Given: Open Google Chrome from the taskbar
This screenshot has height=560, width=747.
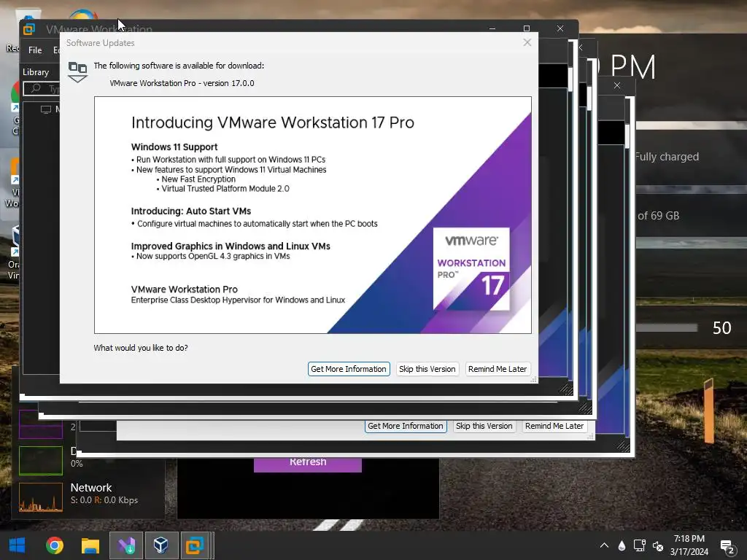Looking at the screenshot, I should pyautogui.click(x=54, y=545).
